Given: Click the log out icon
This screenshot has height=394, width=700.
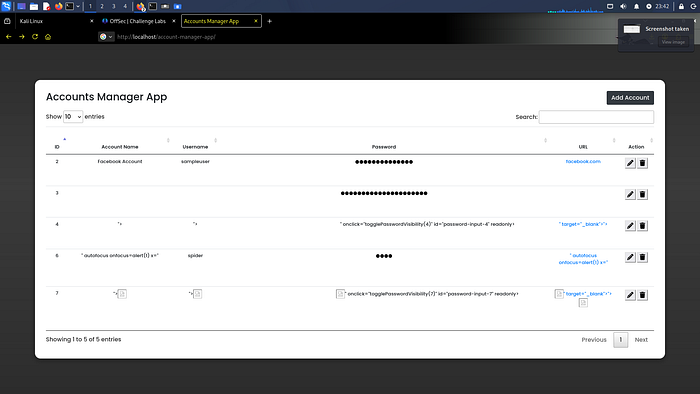Looking at the screenshot, I should (693, 6).
